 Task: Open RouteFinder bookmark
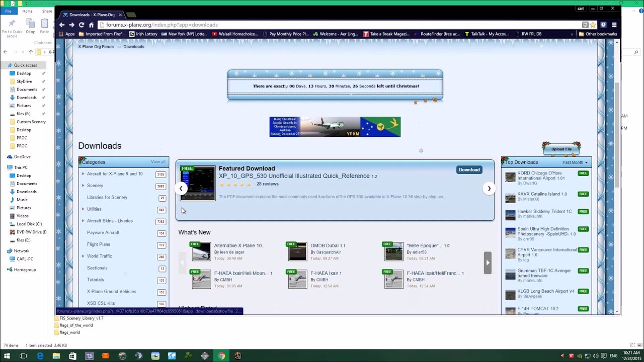click(x=436, y=34)
